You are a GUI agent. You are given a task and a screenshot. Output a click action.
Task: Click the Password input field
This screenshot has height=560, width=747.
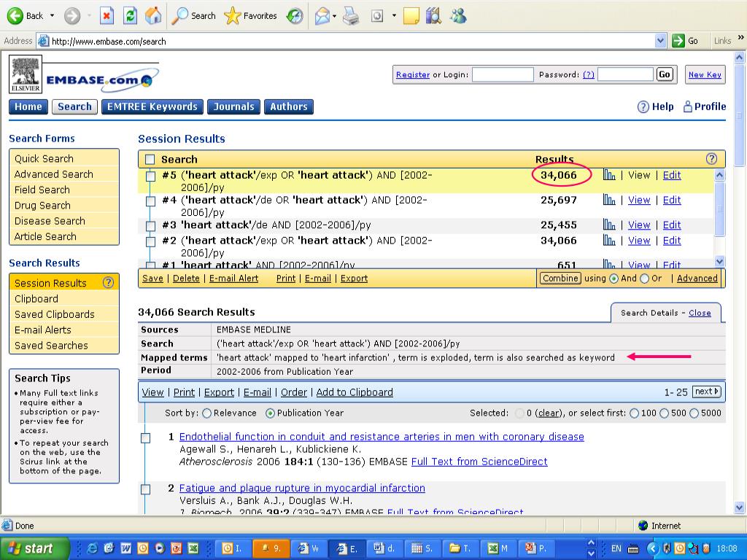pos(625,74)
